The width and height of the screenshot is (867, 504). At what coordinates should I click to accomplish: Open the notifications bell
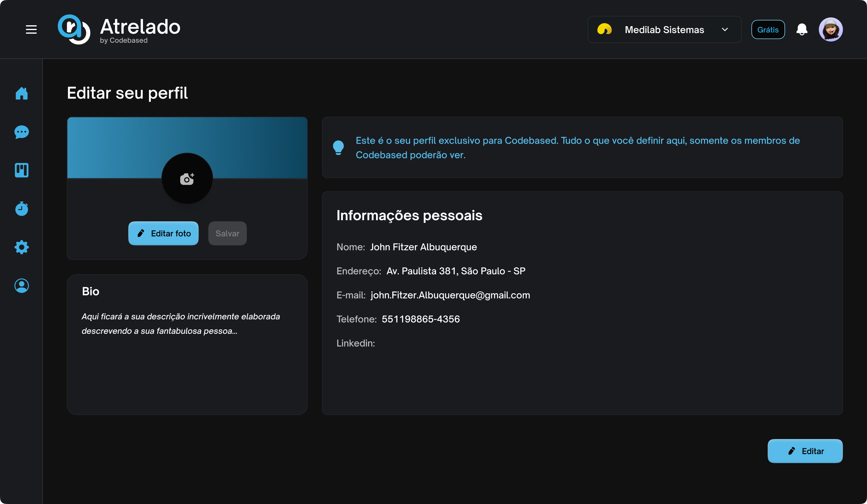click(x=802, y=29)
